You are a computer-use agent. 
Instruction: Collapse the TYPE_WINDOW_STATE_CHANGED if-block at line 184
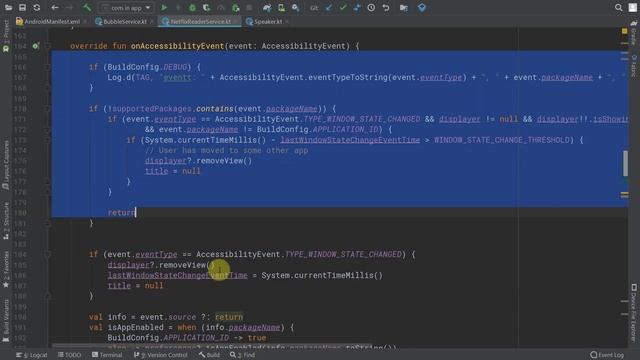coord(48,254)
